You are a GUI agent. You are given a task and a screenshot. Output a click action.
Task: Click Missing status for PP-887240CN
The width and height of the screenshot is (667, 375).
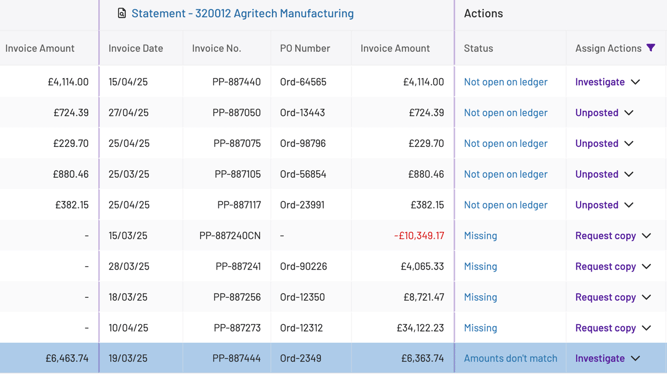480,236
